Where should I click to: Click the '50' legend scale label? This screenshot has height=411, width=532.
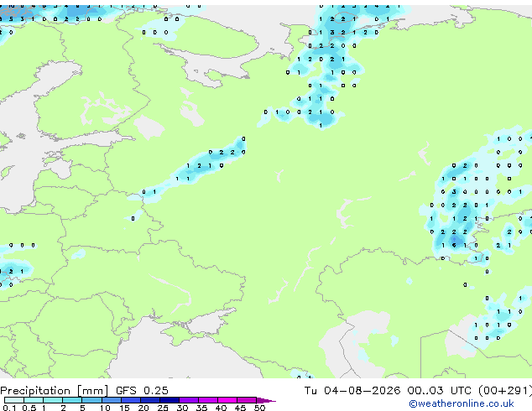[x=259, y=408]
